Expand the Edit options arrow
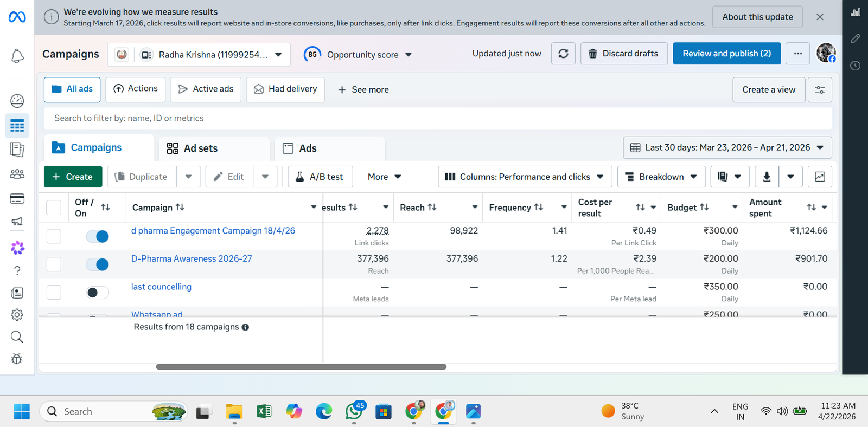The height and width of the screenshot is (427, 868). click(x=265, y=177)
